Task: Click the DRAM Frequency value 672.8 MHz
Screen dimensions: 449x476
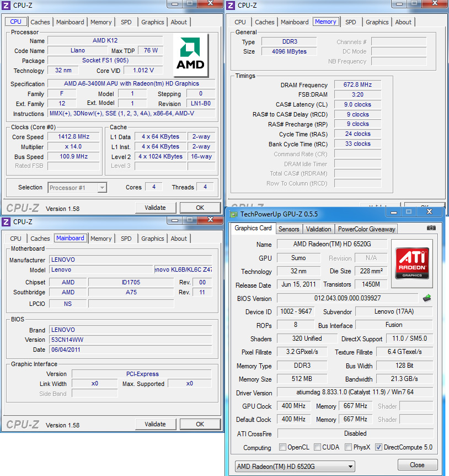Action: pos(357,84)
